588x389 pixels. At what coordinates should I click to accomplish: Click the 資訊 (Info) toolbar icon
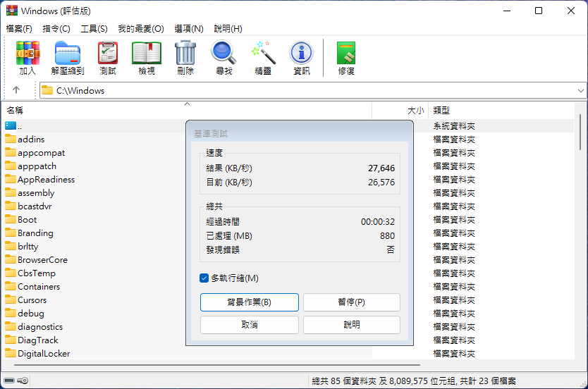click(302, 54)
